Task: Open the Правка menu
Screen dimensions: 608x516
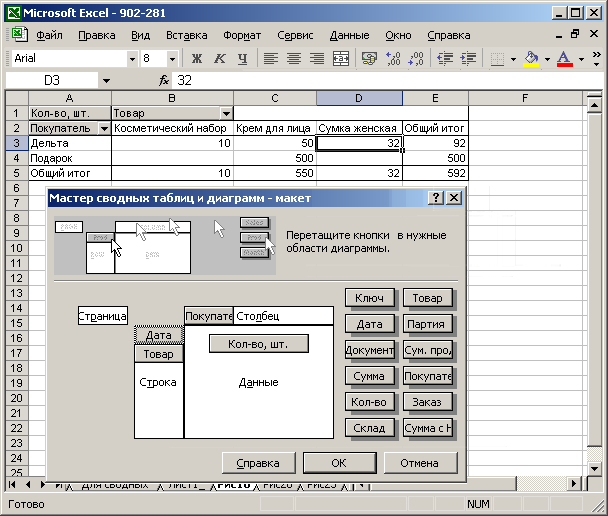Action: [97, 35]
